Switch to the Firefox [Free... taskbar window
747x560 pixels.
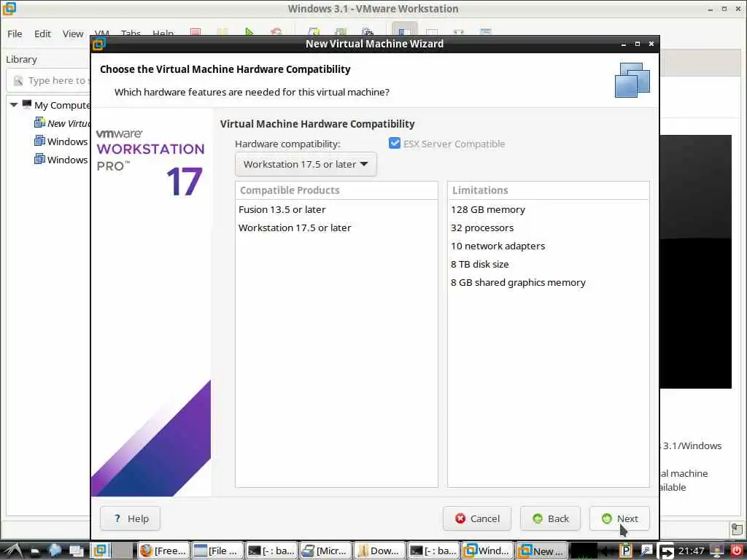tap(163, 551)
